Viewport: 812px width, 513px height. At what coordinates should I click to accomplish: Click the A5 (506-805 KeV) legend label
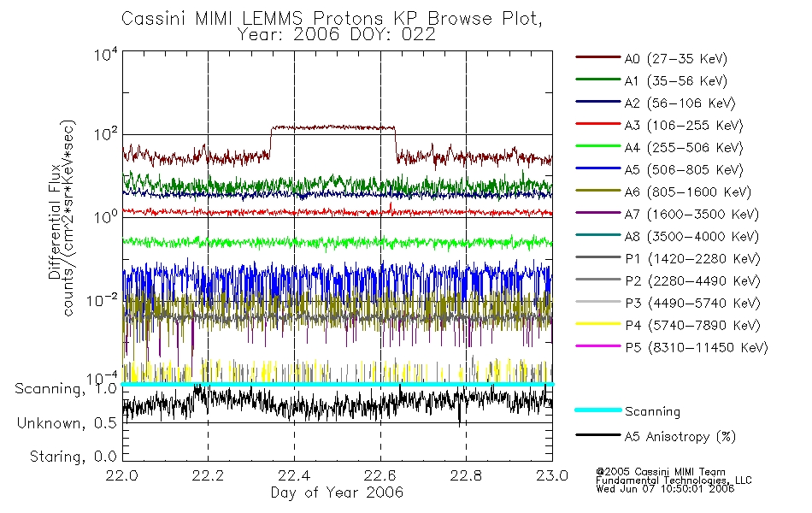684,170
